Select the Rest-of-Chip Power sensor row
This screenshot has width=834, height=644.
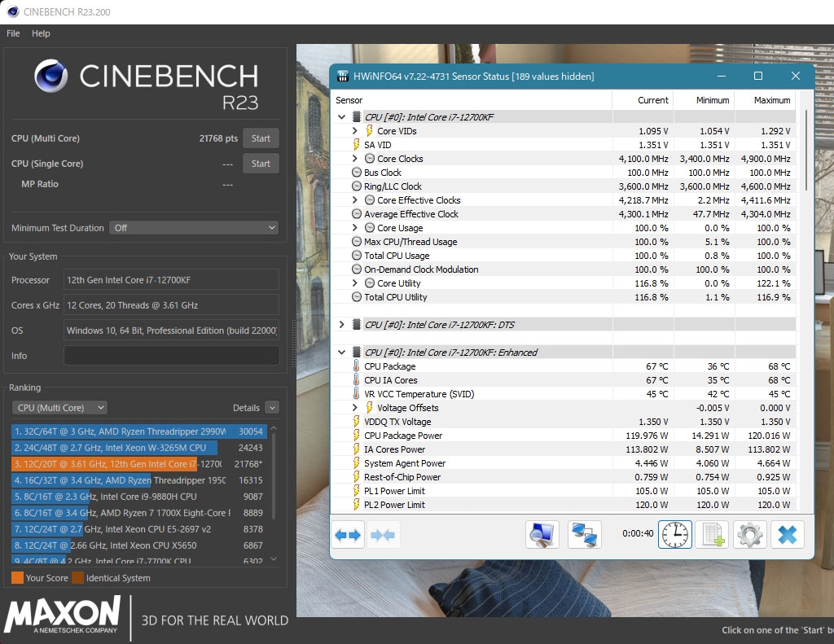click(564, 476)
